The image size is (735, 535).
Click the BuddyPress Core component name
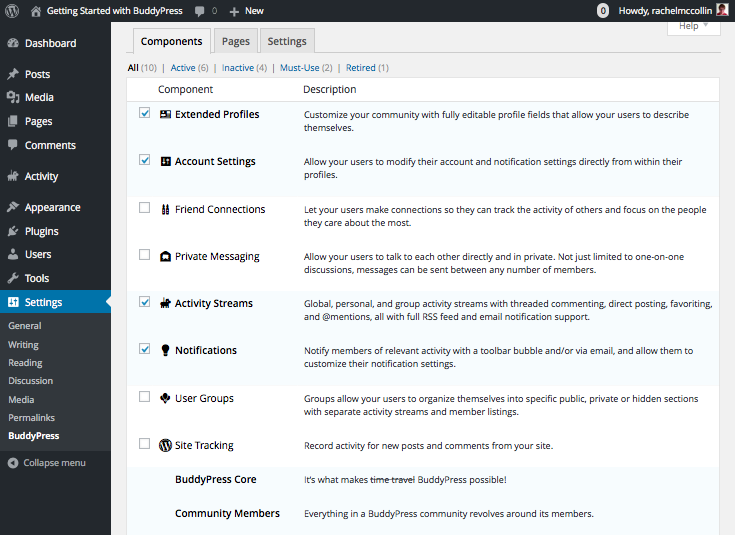pyautogui.click(x=216, y=479)
